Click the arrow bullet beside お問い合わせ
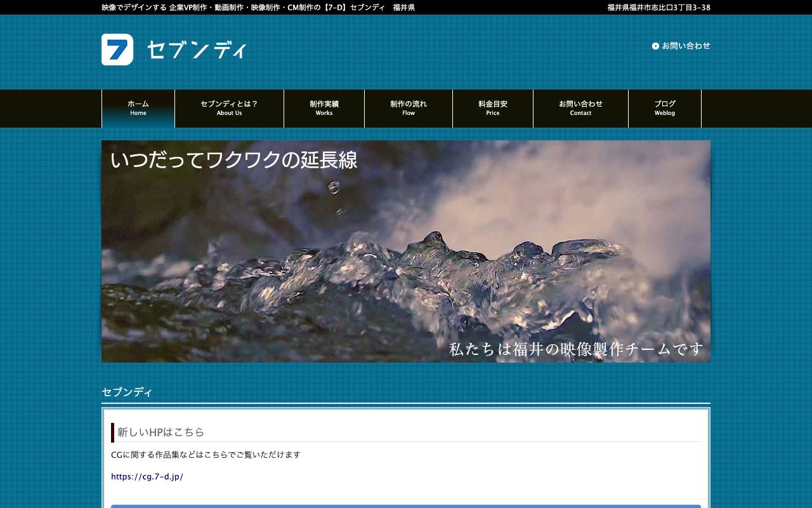Screen dimensions: 812x508 point(655,46)
